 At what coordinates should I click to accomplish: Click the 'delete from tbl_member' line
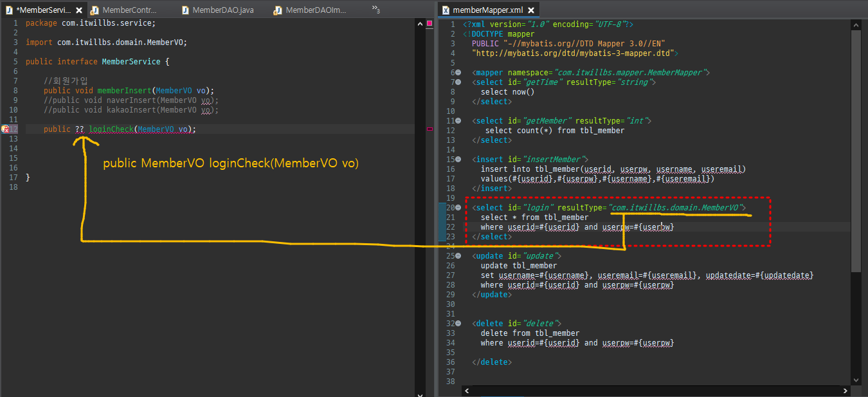coord(530,333)
